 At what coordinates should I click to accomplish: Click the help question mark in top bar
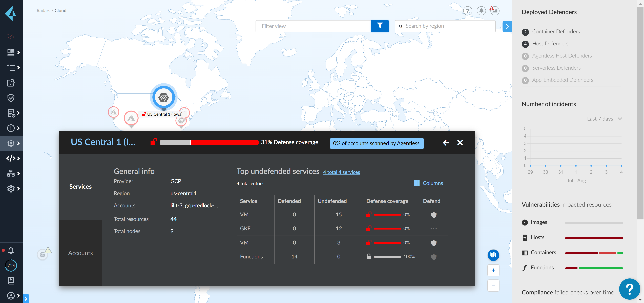[467, 11]
